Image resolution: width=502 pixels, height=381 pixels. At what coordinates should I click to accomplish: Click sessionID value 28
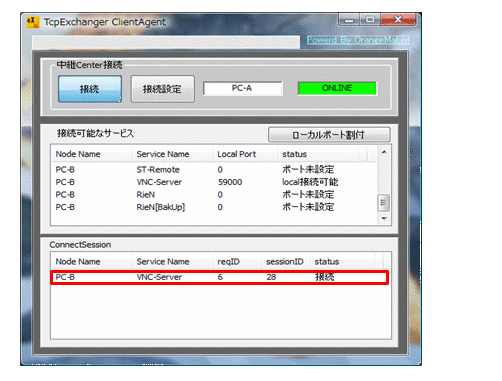pos(271,277)
